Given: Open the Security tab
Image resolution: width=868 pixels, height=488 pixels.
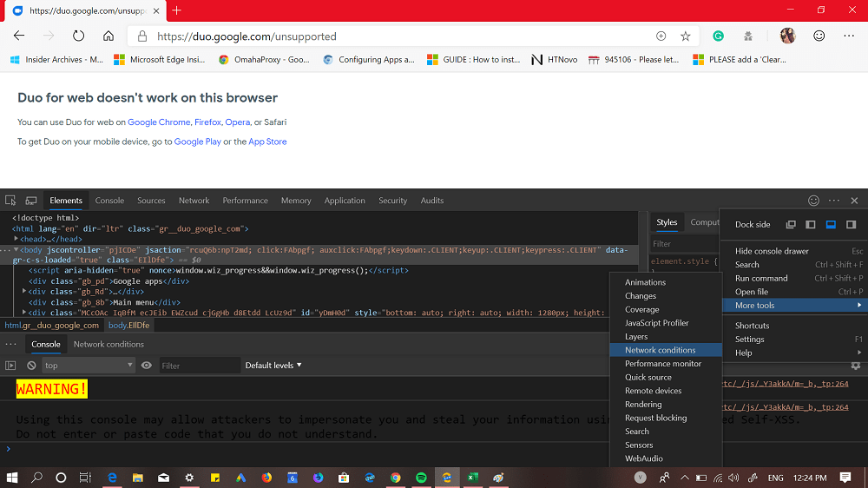Looking at the screenshot, I should click(x=392, y=201).
